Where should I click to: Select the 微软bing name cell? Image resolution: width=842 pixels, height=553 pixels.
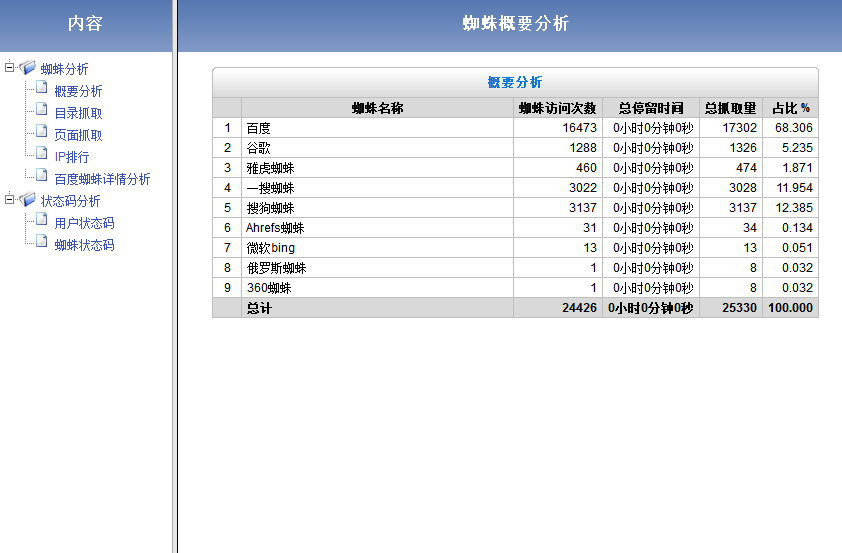point(378,248)
